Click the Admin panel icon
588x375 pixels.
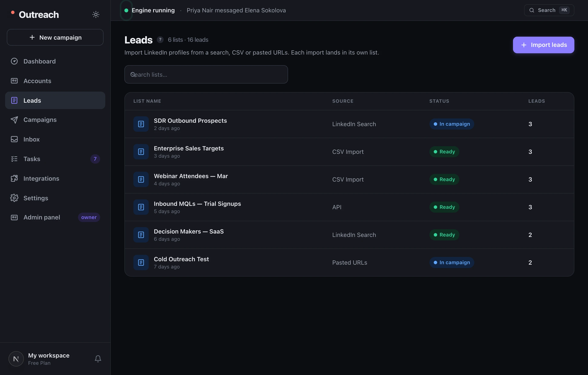pyautogui.click(x=14, y=217)
